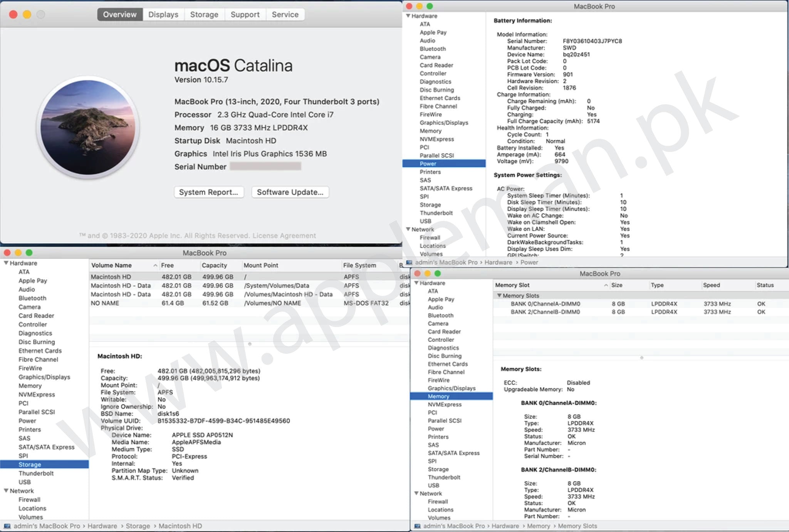Collapse Network tree in Power window
Image resolution: width=789 pixels, height=532 pixels.
click(408, 229)
